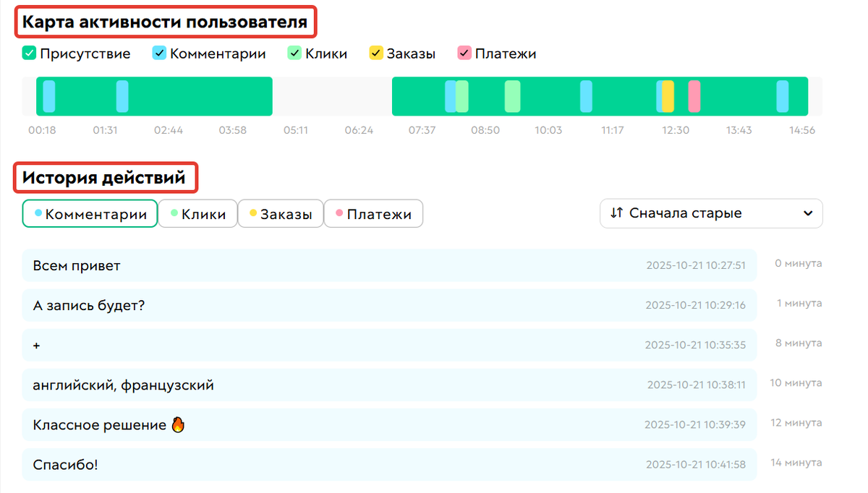Click the chevron arrow in sort dropdown
868x493 pixels.
[x=808, y=213]
